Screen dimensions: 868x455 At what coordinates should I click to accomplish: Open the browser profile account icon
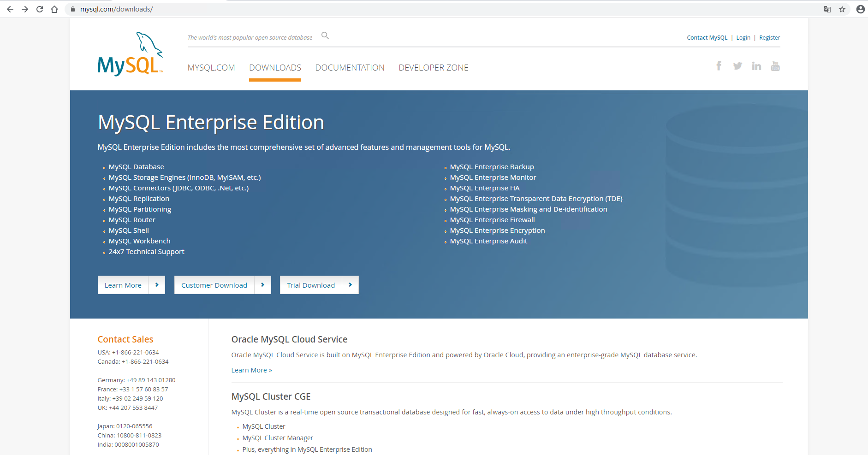(860, 9)
